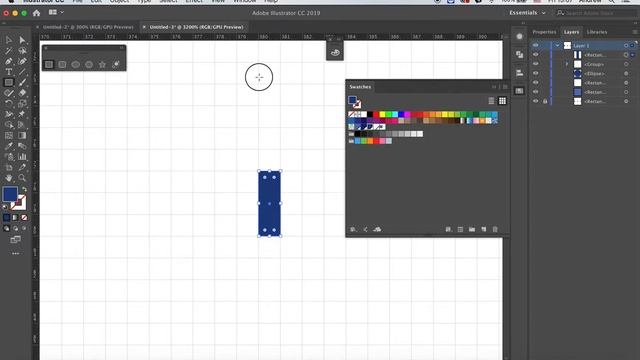Select the Eyedropper tool
Image resolution: width=640 pixels, height=360 pixels.
click(9, 146)
